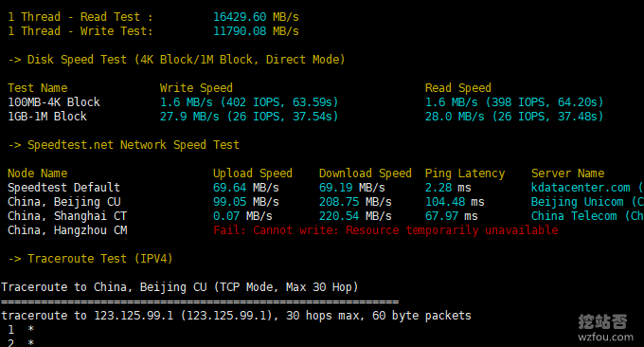
Task: Click the Disk Speed Test section heading
Action: click(176, 60)
